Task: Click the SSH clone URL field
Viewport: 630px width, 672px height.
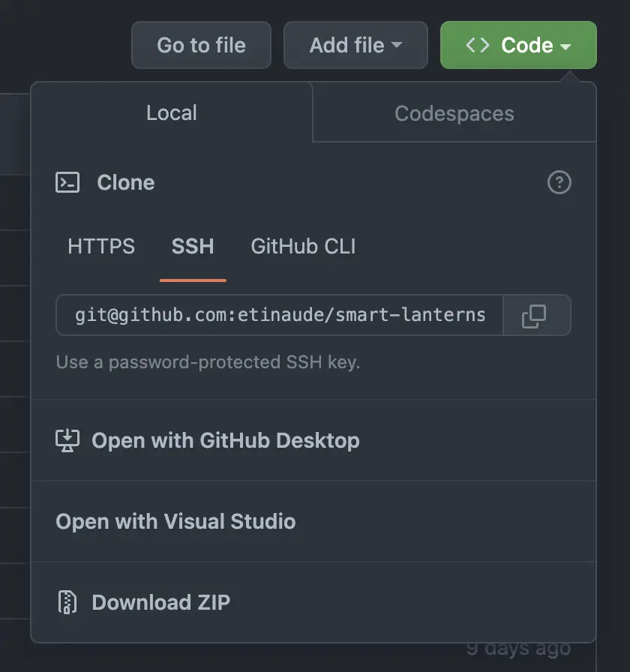Action: [x=280, y=315]
